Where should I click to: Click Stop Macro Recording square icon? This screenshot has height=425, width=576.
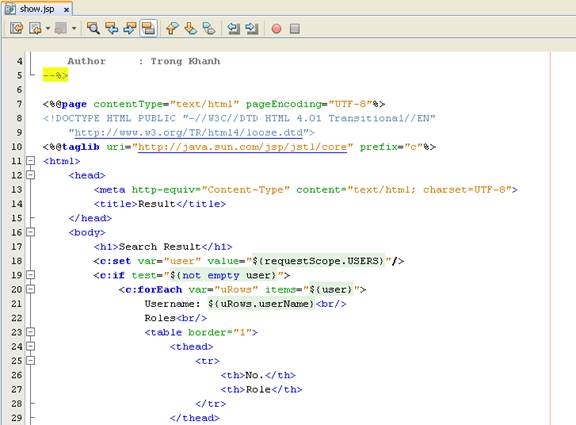(295, 29)
